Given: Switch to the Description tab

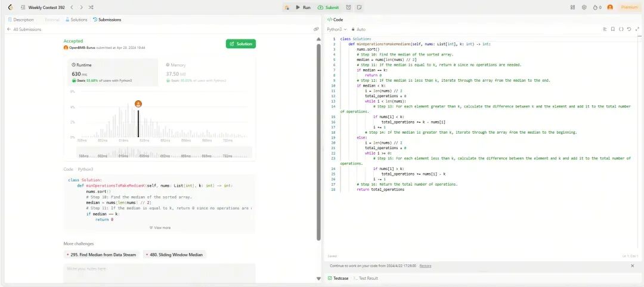Looking at the screenshot, I should [x=21, y=20].
